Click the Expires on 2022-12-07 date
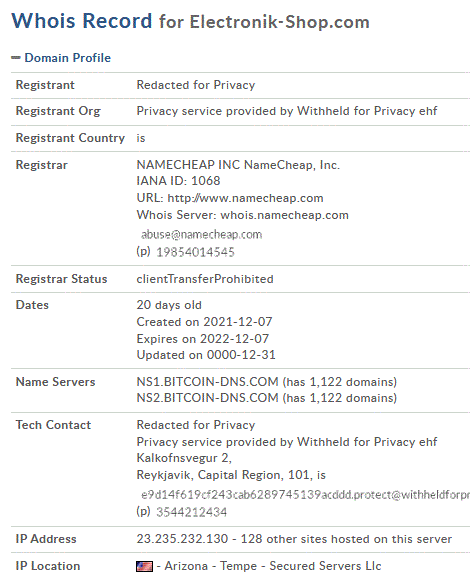Viewport: 470px width, 579px height. [203, 339]
